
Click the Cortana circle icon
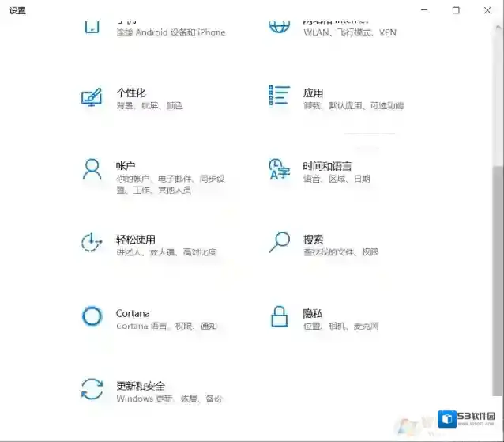92,316
